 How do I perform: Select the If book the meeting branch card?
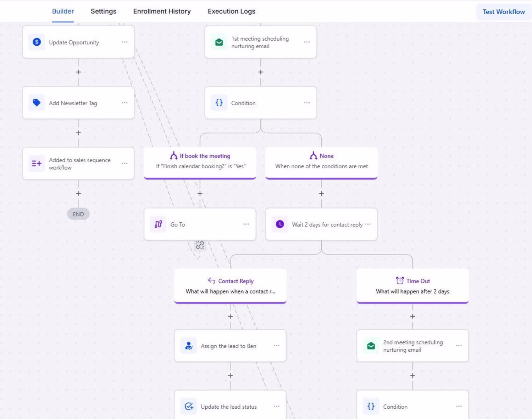200,163
